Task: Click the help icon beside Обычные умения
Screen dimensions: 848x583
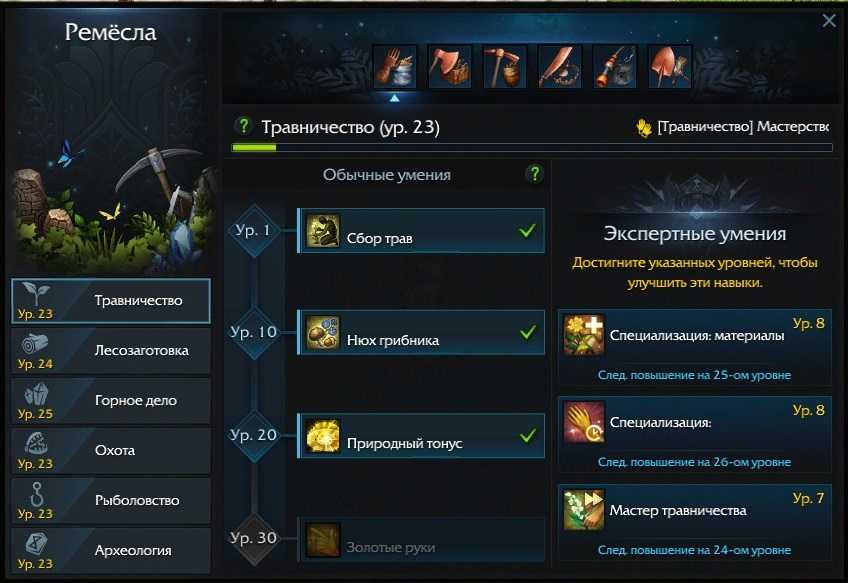Action: pos(535,174)
